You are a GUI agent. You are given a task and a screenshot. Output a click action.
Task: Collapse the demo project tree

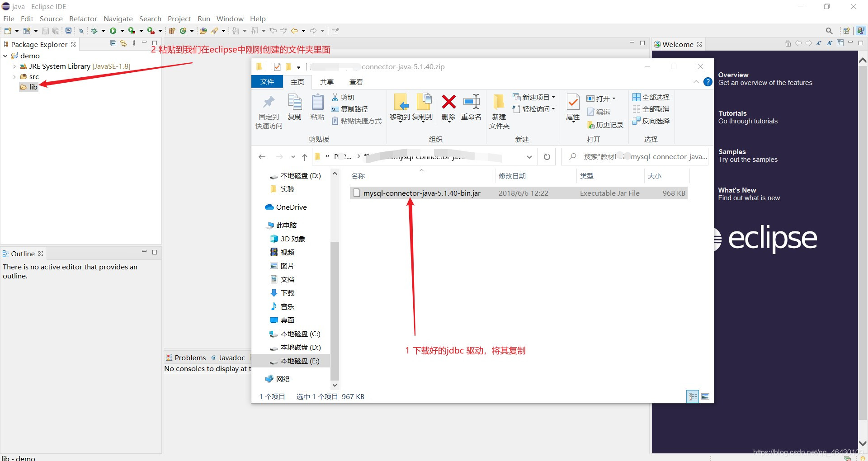(x=5, y=55)
